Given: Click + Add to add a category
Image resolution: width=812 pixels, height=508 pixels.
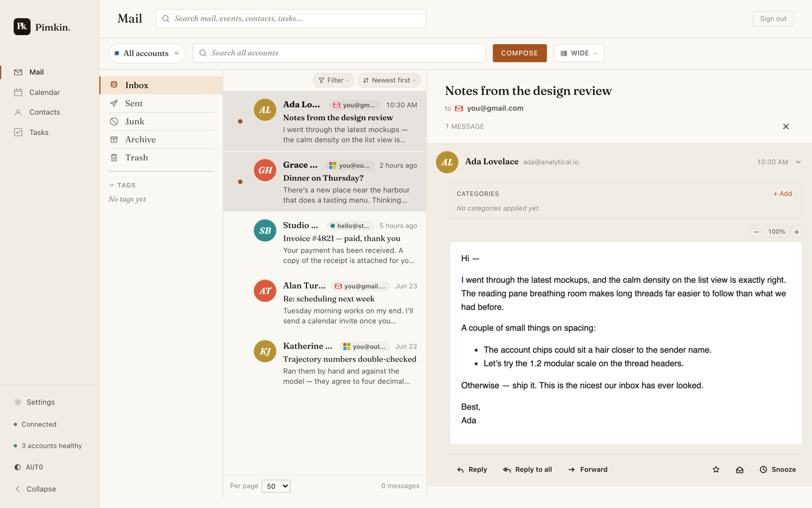Looking at the screenshot, I should tap(783, 194).
